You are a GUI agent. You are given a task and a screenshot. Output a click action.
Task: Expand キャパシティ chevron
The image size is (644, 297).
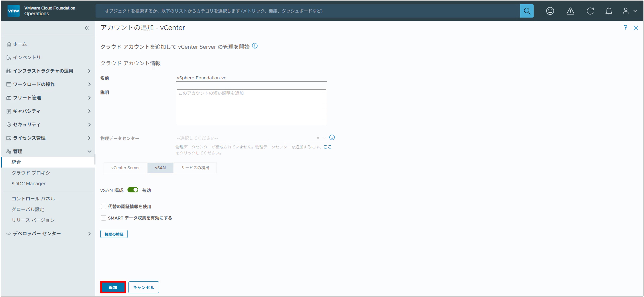click(x=89, y=111)
